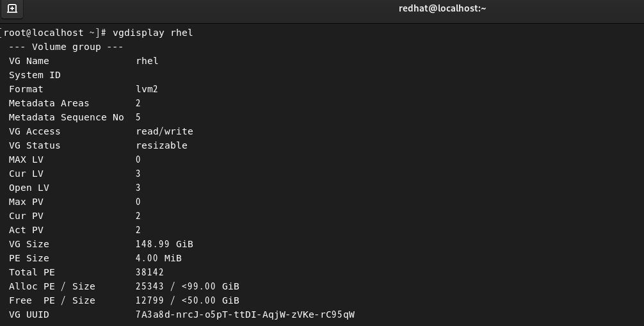Click the PE Size value 4.00 MiB
The width and height of the screenshot is (644, 326).
pos(158,258)
